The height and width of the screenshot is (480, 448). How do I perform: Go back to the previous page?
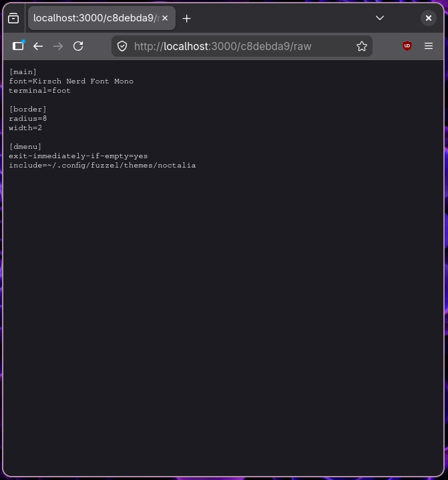38,46
